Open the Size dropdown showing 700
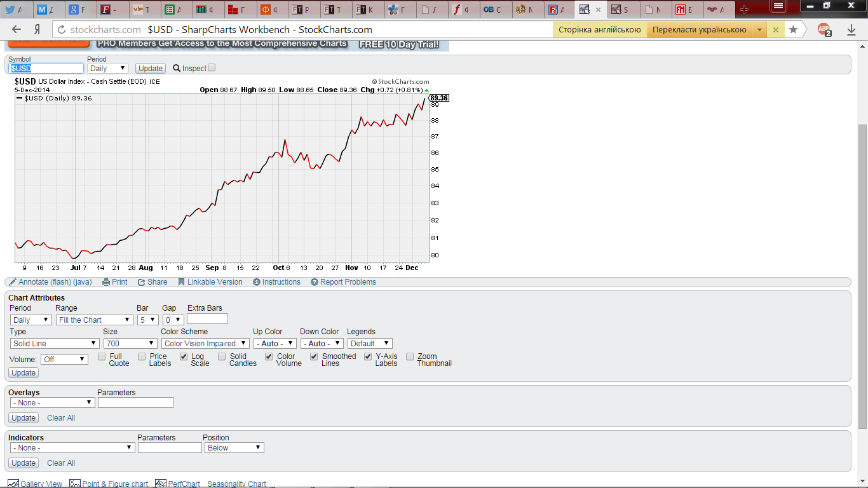 130,344
